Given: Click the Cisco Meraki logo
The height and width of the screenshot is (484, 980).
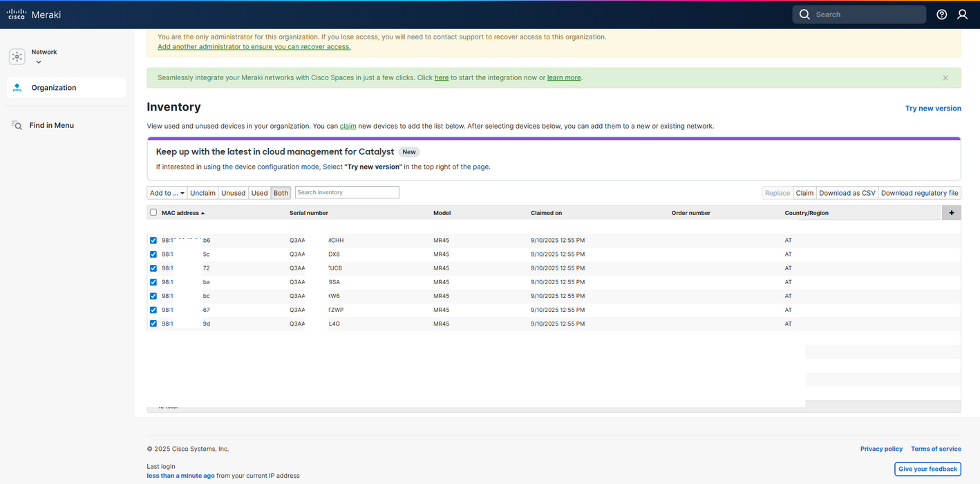Looking at the screenshot, I should [x=33, y=15].
